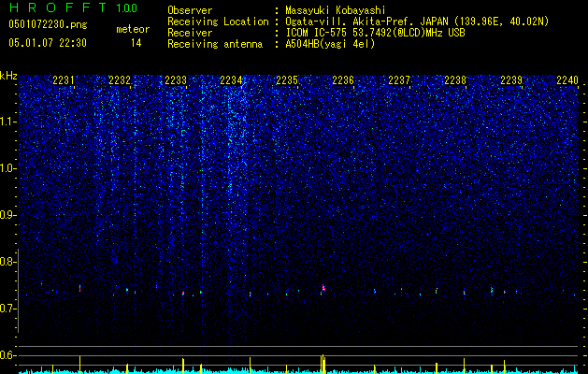588x374 pixels.
Task: Click the 2234 time marker
Action: (x=231, y=80)
